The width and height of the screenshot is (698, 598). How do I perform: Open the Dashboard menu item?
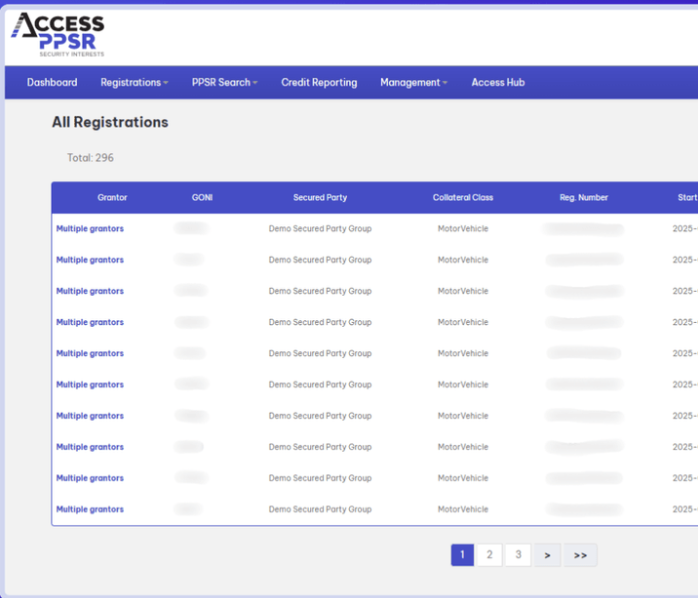click(52, 82)
